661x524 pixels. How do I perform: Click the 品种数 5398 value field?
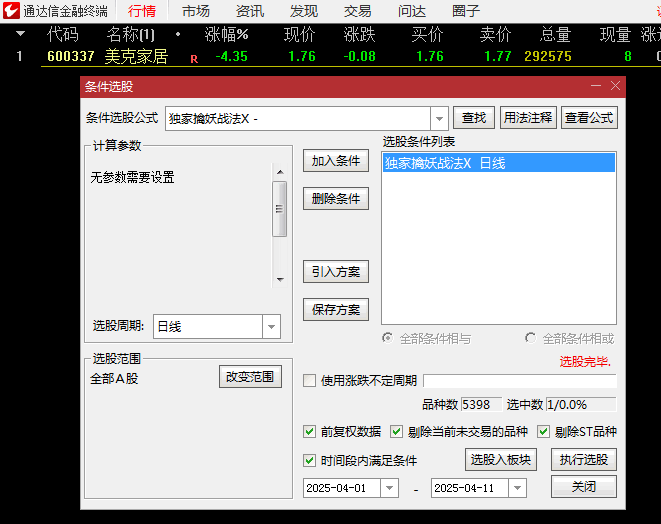[x=481, y=405]
